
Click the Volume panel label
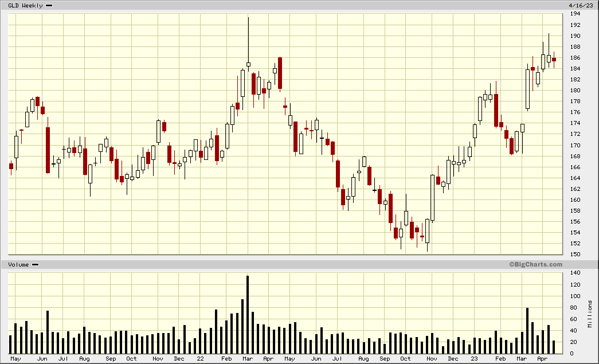(x=18, y=264)
